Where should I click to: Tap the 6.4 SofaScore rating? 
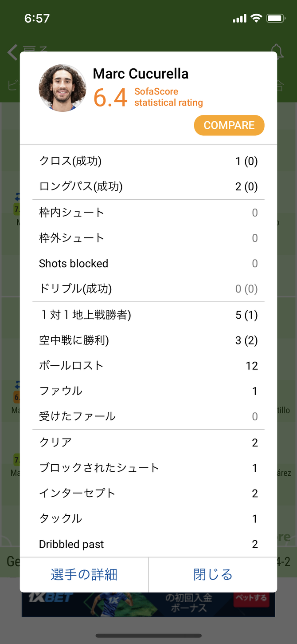[110, 98]
